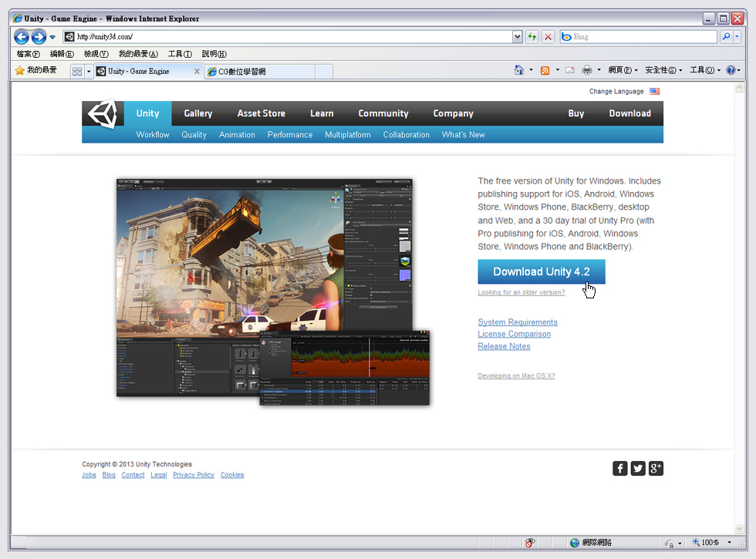Click the Quick Tabs grid icon

click(77, 71)
